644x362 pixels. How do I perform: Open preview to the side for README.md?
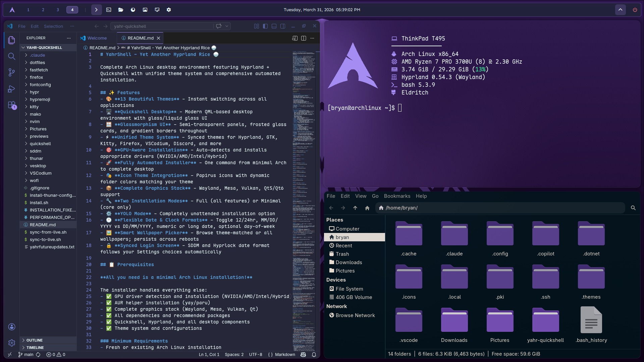pyautogui.click(x=295, y=38)
